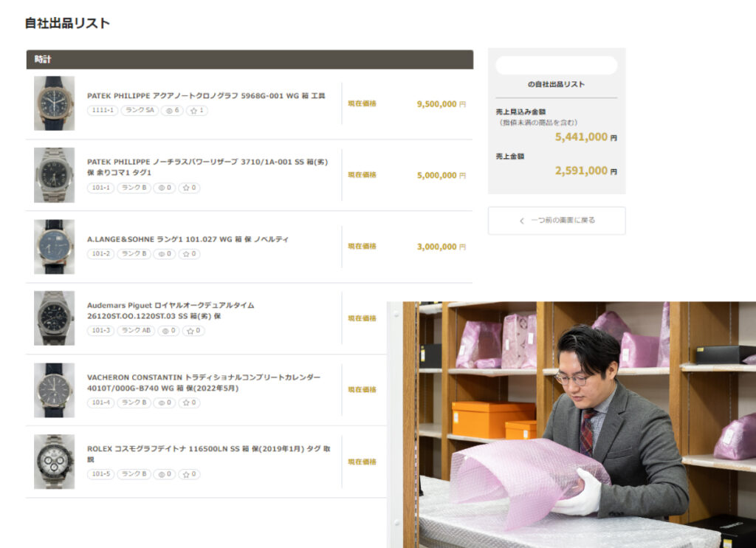Click star favorite badge on lot 101-2
The width and height of the screenshot is (756, 548).
pos(189,254)
